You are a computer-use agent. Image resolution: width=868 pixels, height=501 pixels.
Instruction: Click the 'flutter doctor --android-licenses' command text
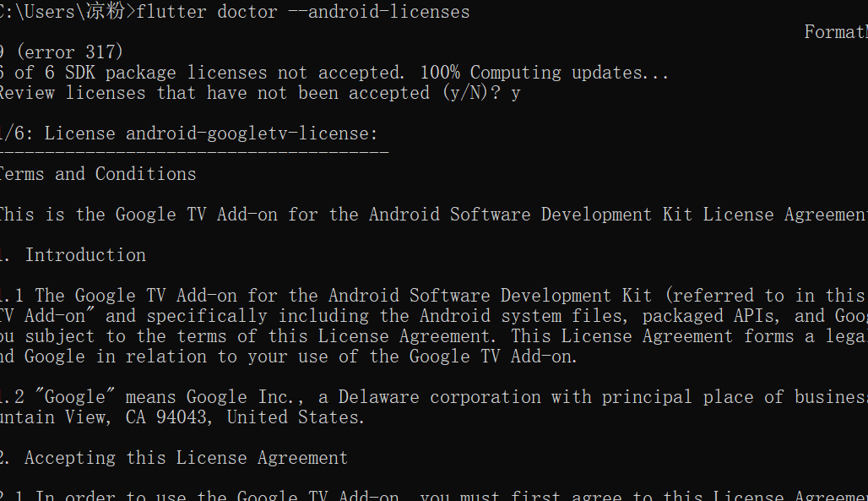click(x=303, y=12)
